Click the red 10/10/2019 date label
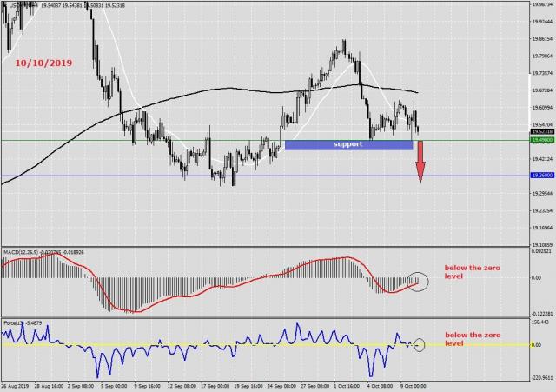 pos(43,63)
